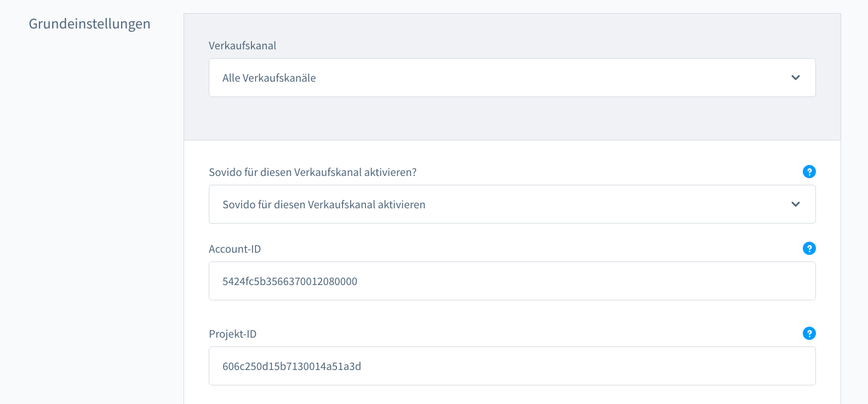Click the Alle Verkaufskanäle selected text

pyautogui.click(x=269, y=78)
